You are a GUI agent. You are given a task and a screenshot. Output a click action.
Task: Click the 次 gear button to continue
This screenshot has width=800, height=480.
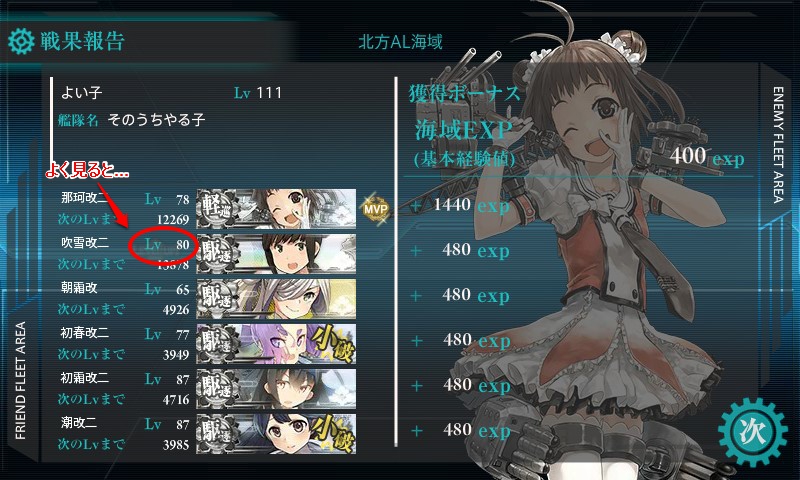coord(753,432)
